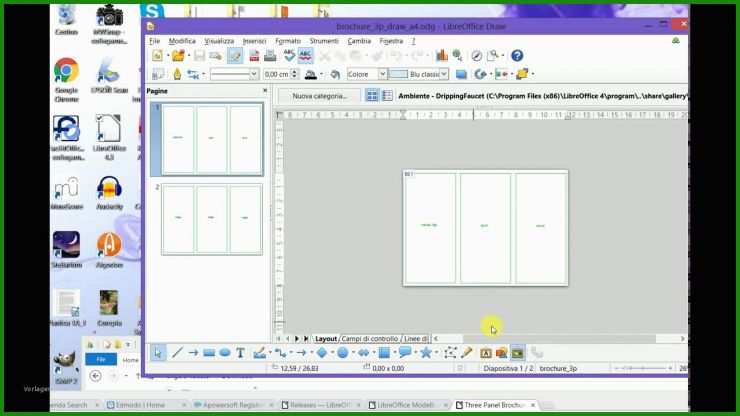Choose the line-with-arrow tool

click(193, 353)
